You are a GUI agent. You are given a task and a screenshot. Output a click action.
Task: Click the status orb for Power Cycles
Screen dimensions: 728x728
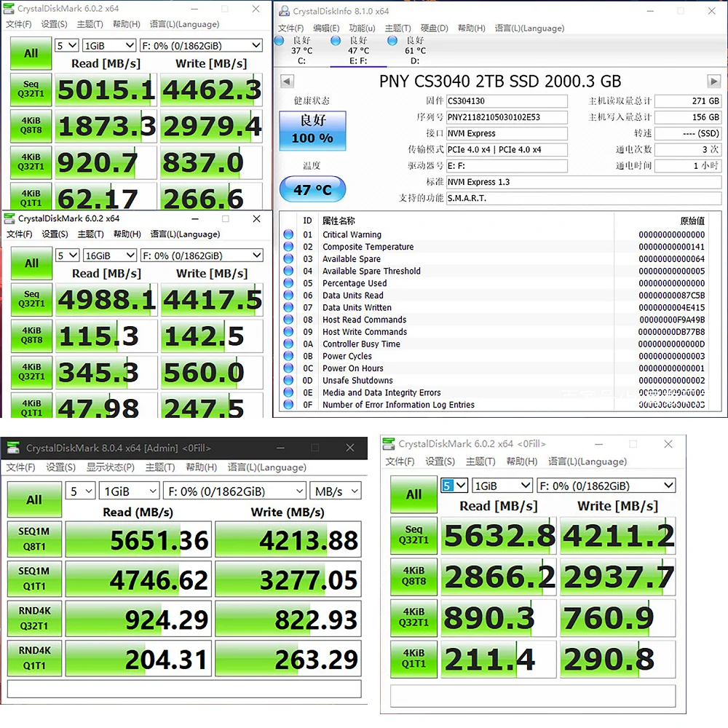point(288,356)
